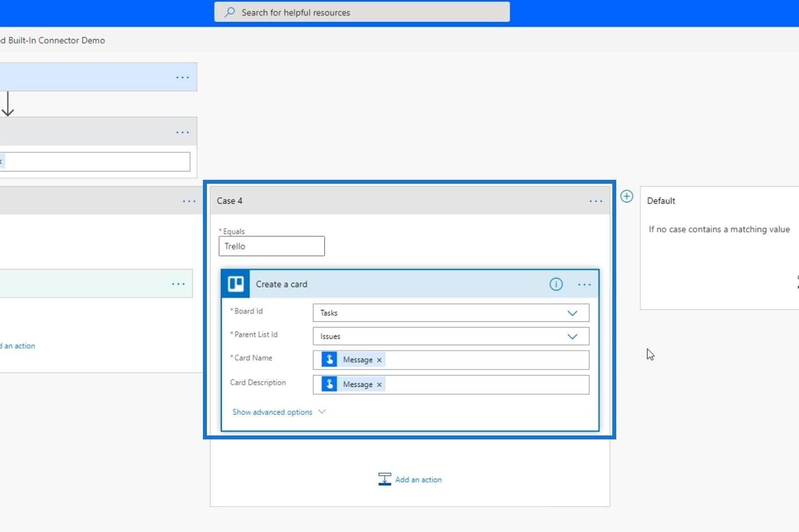Remove the Message token from Card Name
This screenshot has height=532, width=799.
379,360
